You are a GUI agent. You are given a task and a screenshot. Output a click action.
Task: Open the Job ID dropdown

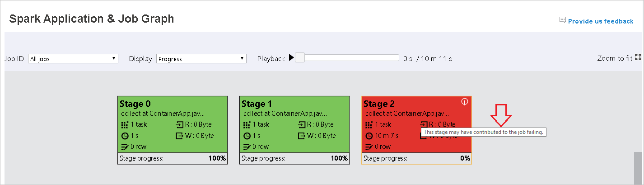pyautogui.click(x=73, y=59)
